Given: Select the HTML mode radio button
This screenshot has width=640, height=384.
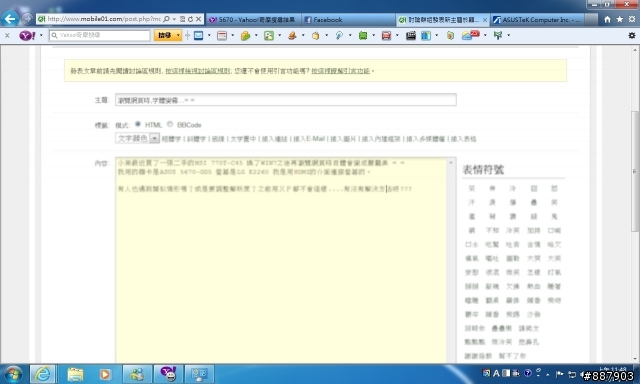Looking at the screenshot, I should (x=138, y=124).
